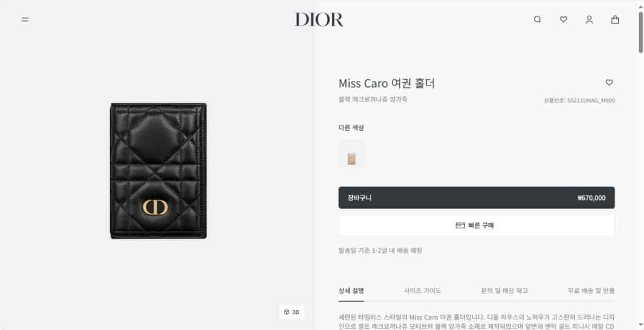Click the 빠른 구매 quick purchase button
The height and width of the screenshot is (330, 644).
coord(477,225)
